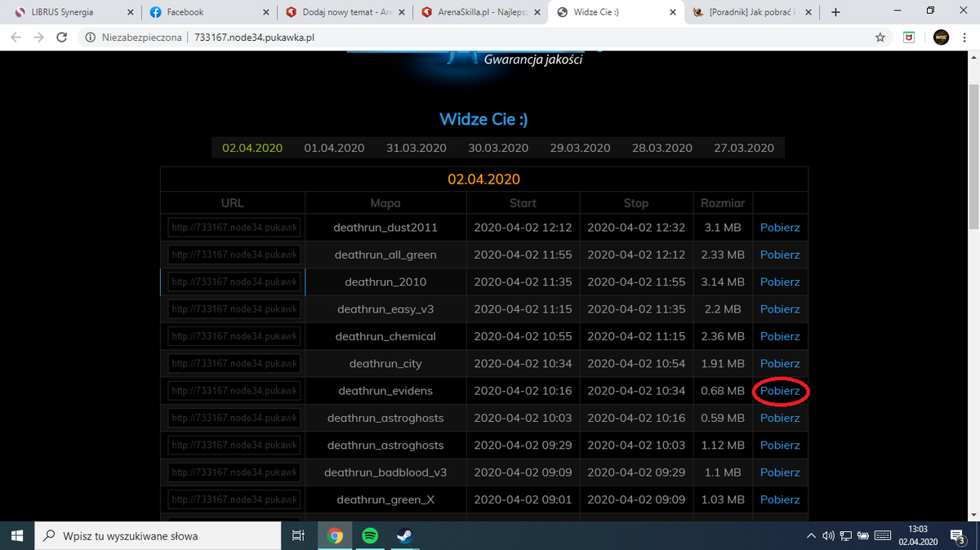
Task: Bookmark this page with star icon
Action: pos(880,38)
